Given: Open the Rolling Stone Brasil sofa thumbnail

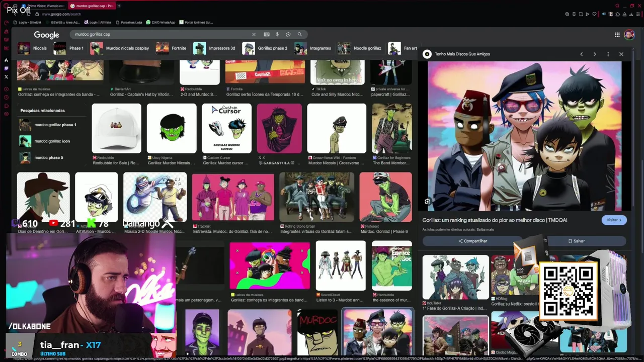Looking at the screenshot, I should tap(316, 197).
